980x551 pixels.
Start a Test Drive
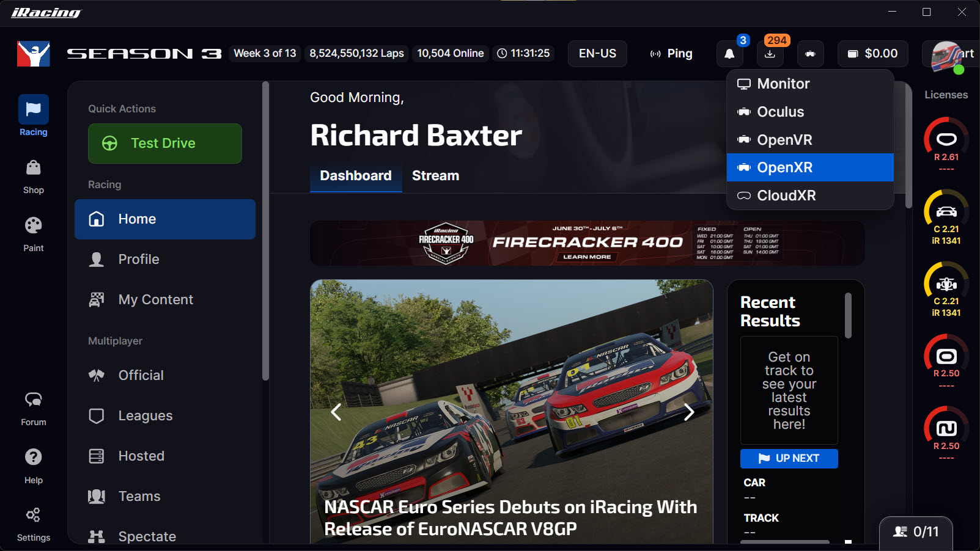(x=165, y=144)
